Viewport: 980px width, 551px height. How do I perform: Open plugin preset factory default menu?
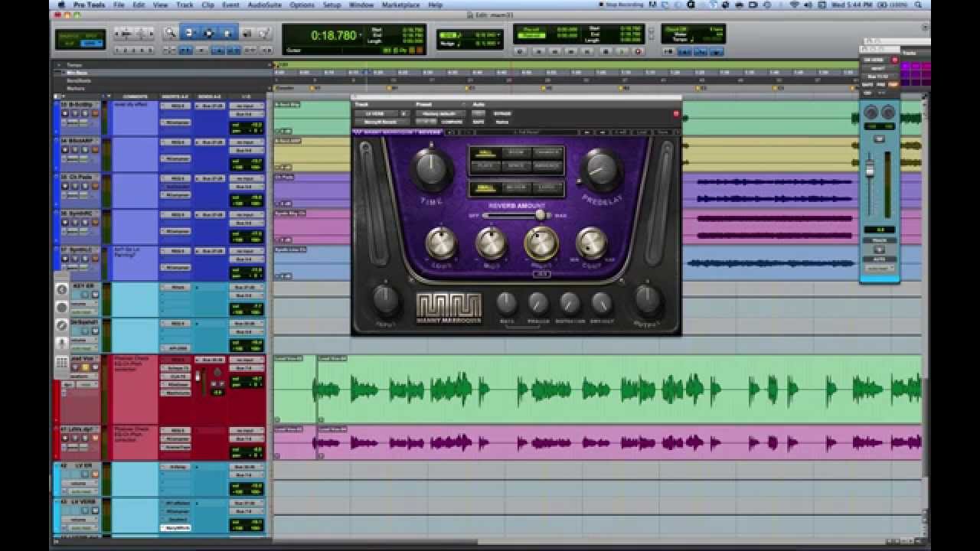click(x=440, y=113)
